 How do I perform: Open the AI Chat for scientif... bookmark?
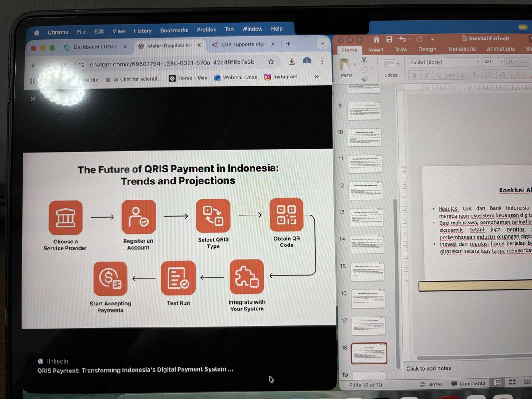pos(133,79)
